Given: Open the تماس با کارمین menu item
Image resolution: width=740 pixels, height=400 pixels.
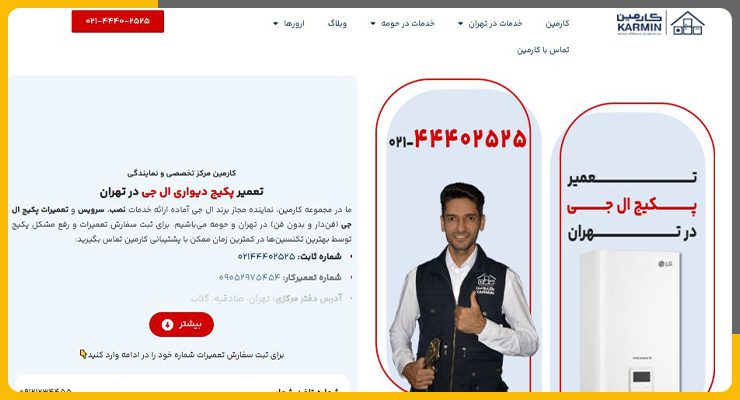Looking at the screenshot, I should click(x=543, y=50).
